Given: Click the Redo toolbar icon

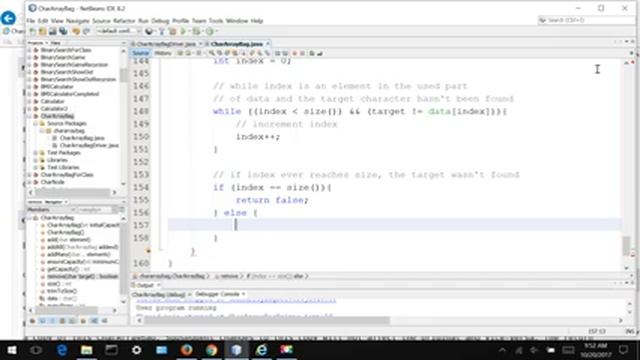Looking at the screenshot, I should 86,31.
